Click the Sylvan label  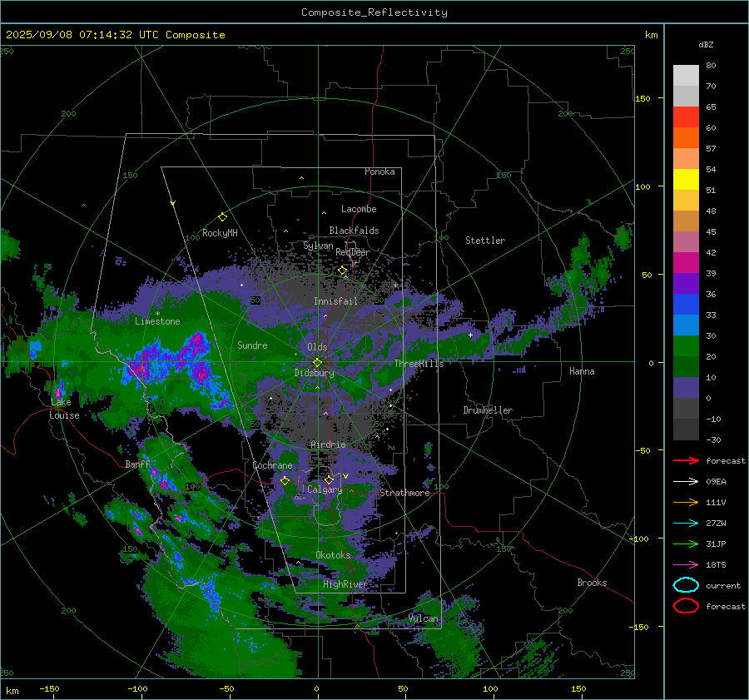(x=318, y=246)
